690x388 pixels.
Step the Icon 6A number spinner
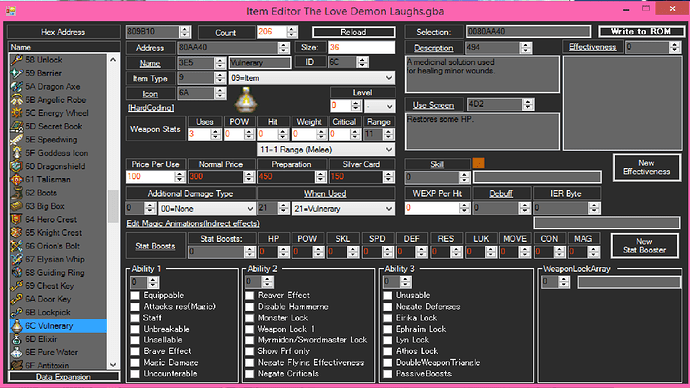pos(220,93)
